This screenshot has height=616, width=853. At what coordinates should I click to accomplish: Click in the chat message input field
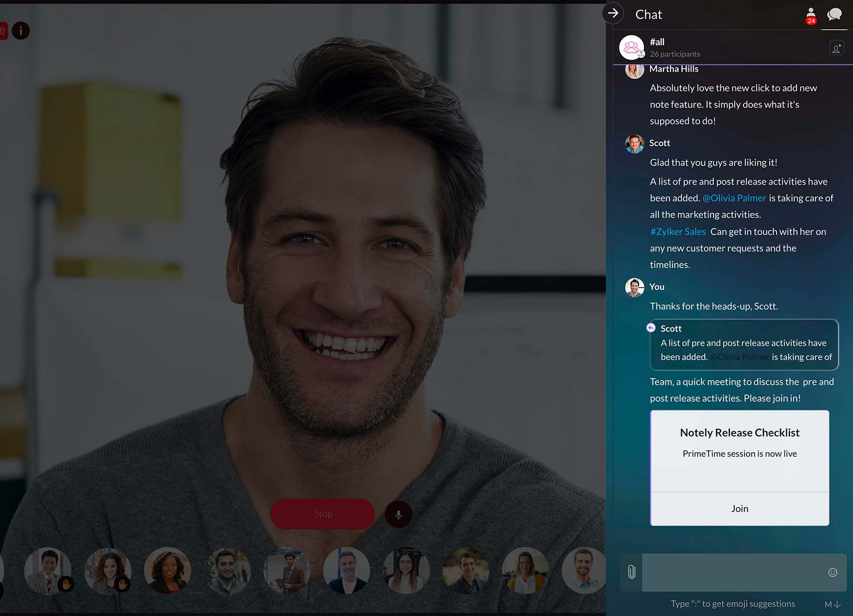(x=733, y=572)
